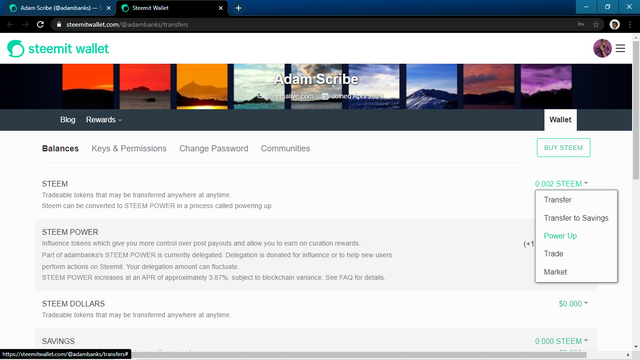
Task: Minimize the Chrome window
Action: [x=586, y=7]
